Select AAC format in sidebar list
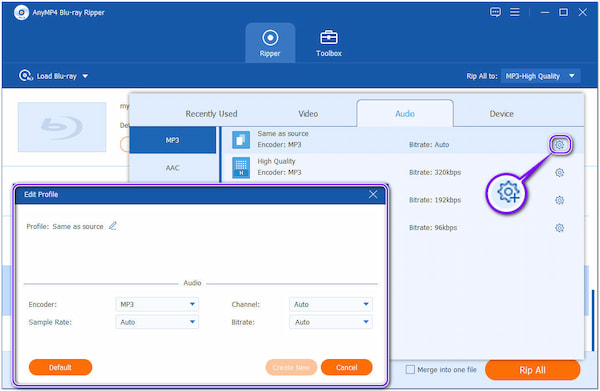Image resolution: width=600 pixels, height=391 pixels. tap(173, 168)
